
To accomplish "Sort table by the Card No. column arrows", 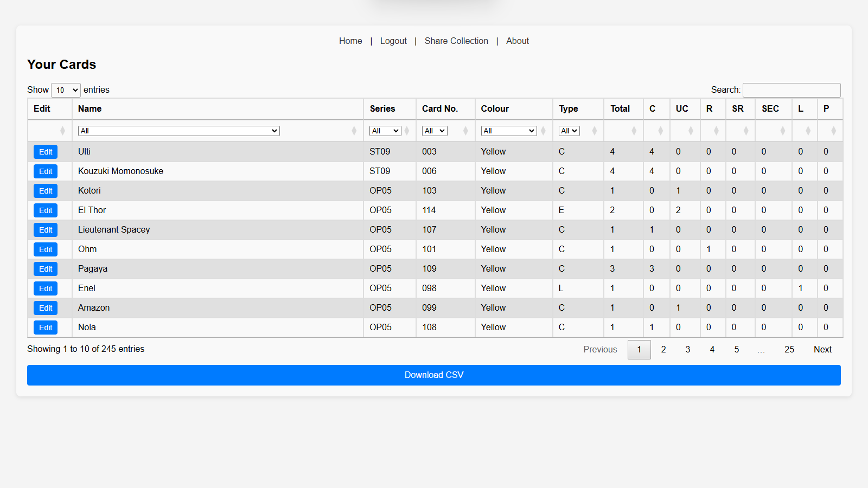I will coord(465,131).
